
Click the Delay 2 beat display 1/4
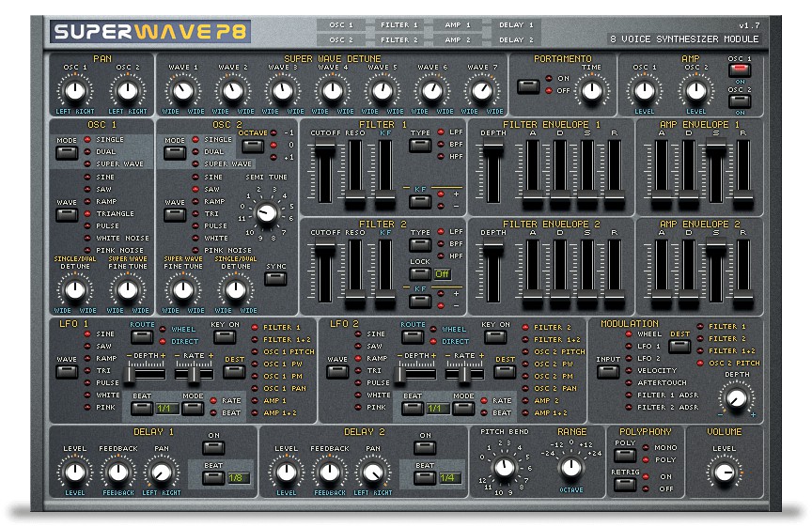[x=449, y=478]
